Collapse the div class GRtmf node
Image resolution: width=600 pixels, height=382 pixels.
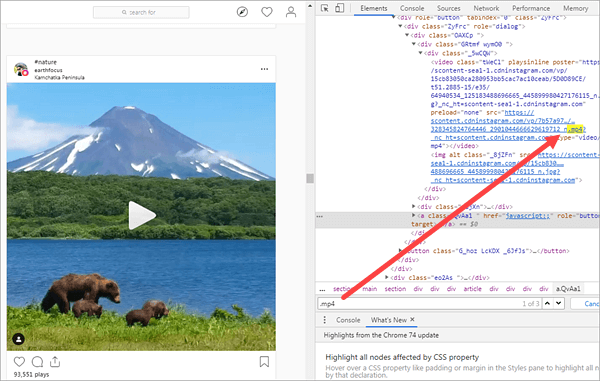pyautogui.click(x=414, y=44)
